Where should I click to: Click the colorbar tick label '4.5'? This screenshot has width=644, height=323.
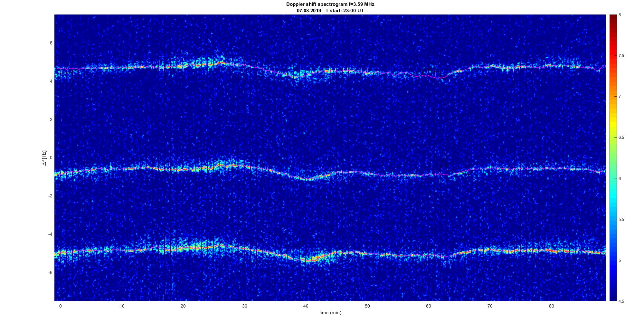point(621,301)
